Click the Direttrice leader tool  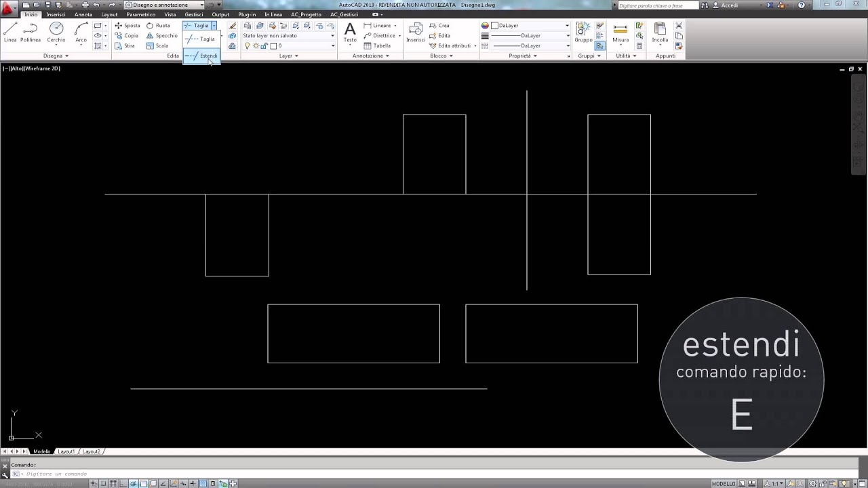pos(379,36)
